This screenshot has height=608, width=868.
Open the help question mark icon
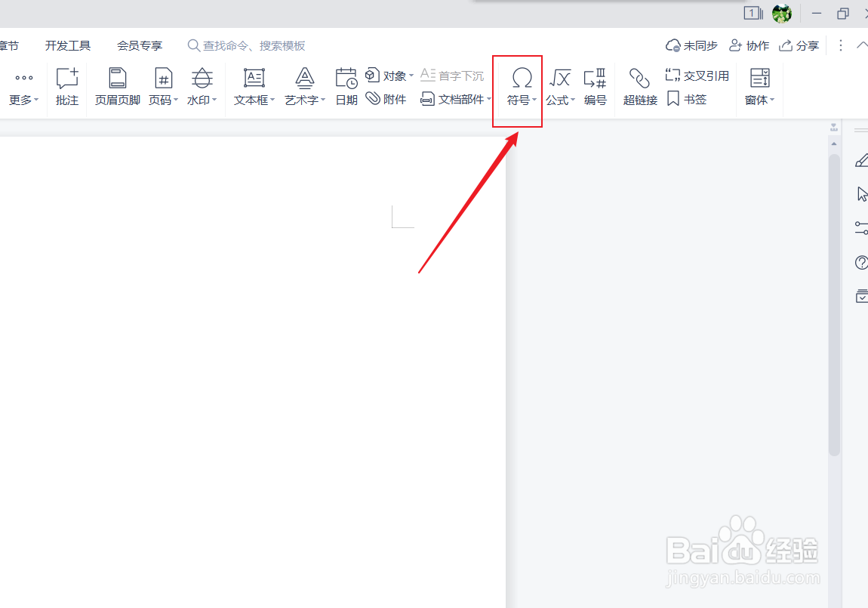coord(861,263)
